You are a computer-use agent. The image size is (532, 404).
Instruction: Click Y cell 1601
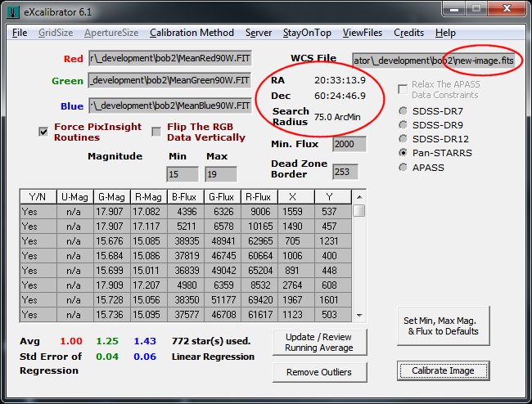tap(333, 300)
